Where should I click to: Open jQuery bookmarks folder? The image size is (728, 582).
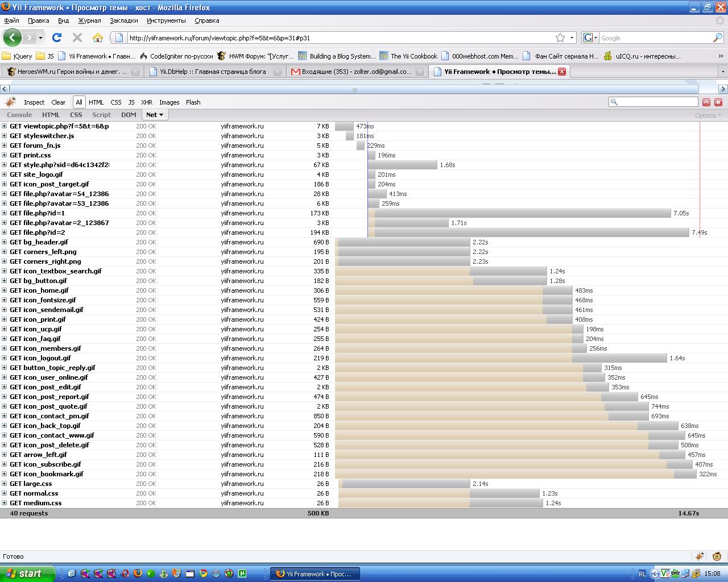pos(17,56)
